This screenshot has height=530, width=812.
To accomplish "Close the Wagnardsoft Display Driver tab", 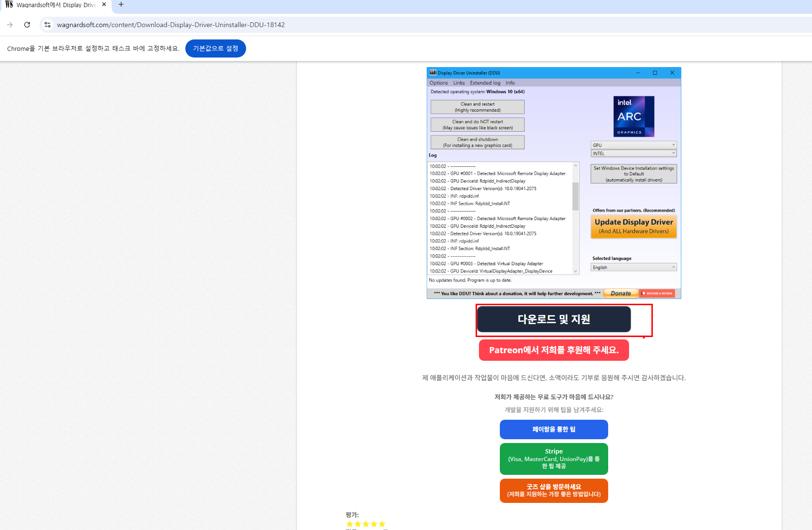I will [x=104, y=5].
